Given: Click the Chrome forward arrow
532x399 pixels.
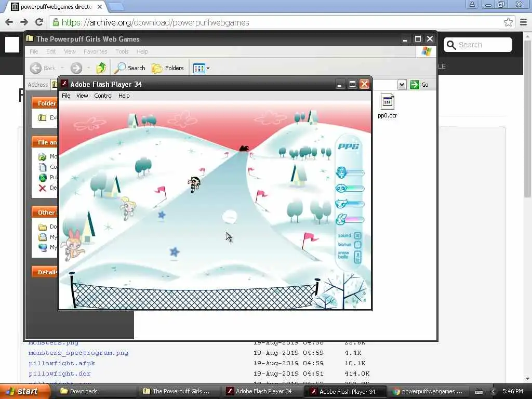Looking at the screenshot, I should 24,22.
